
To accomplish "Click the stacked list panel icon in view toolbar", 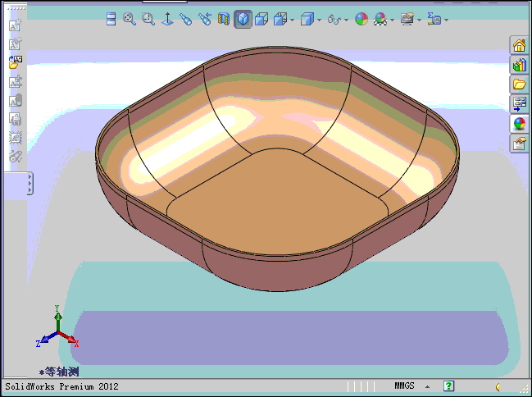I will (111, 19).
